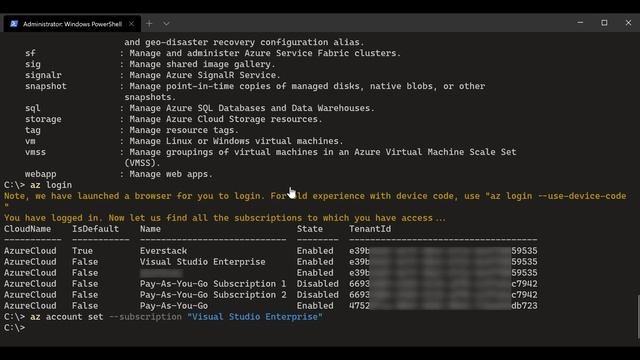The image size is (640, 360).
Task: Select the Administrator: Windows PowerShell tab
Action: point(72,24)
